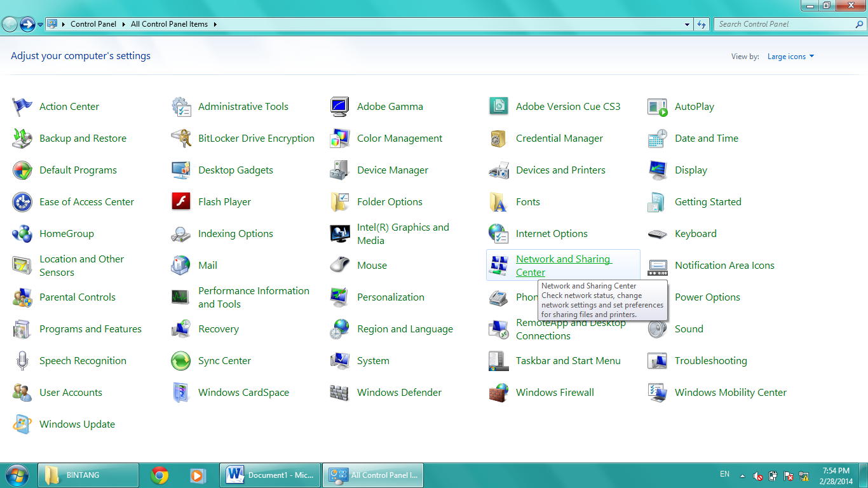The image size is (868, 488).
Task: Expand the address bar history dropdown arrow
Action: point(688,24)
